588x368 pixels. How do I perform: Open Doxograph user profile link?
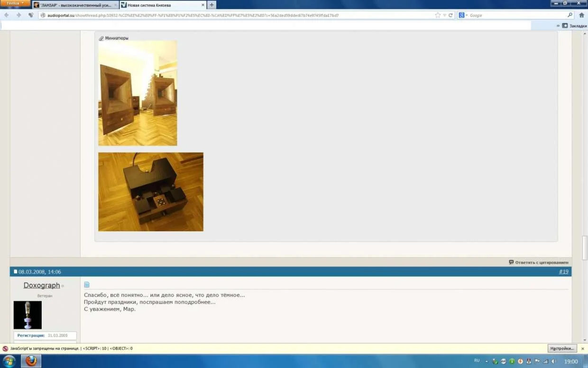pos(42,285)
